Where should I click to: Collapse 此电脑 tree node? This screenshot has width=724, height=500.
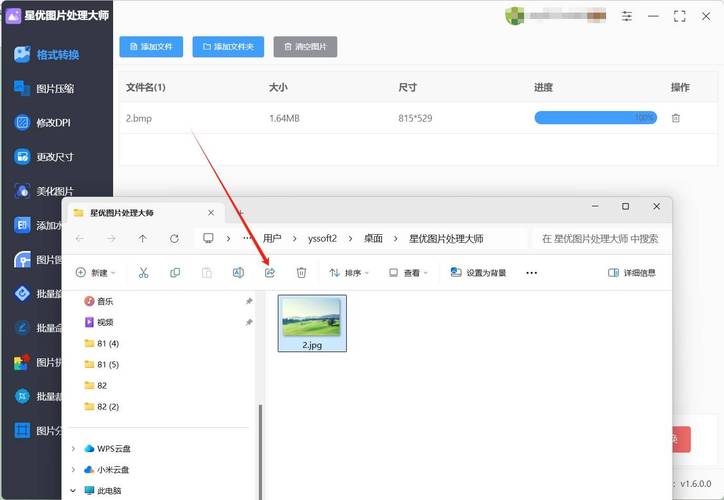73,490
